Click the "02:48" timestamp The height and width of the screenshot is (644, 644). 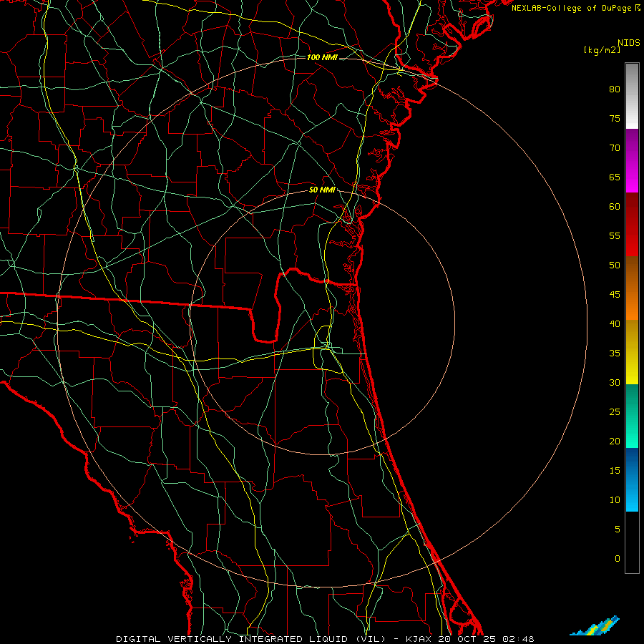pos(517,639)
